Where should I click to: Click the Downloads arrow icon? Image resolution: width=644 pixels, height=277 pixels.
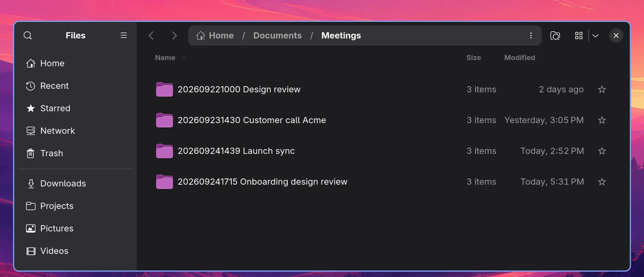click(x=31, y=184)
